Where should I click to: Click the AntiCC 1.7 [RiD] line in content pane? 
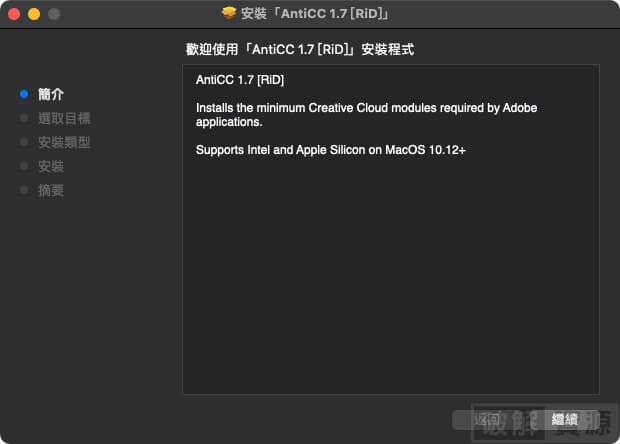pos(240,80)
